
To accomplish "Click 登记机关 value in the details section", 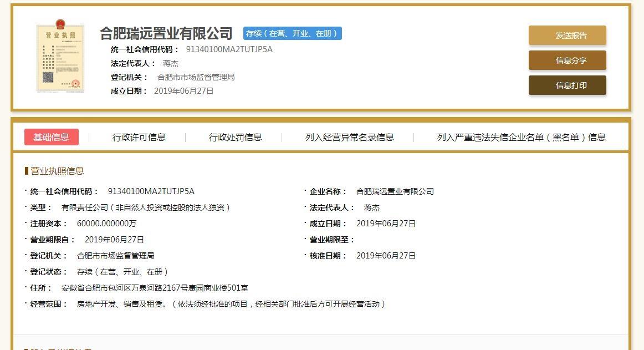I will (115, 255).
